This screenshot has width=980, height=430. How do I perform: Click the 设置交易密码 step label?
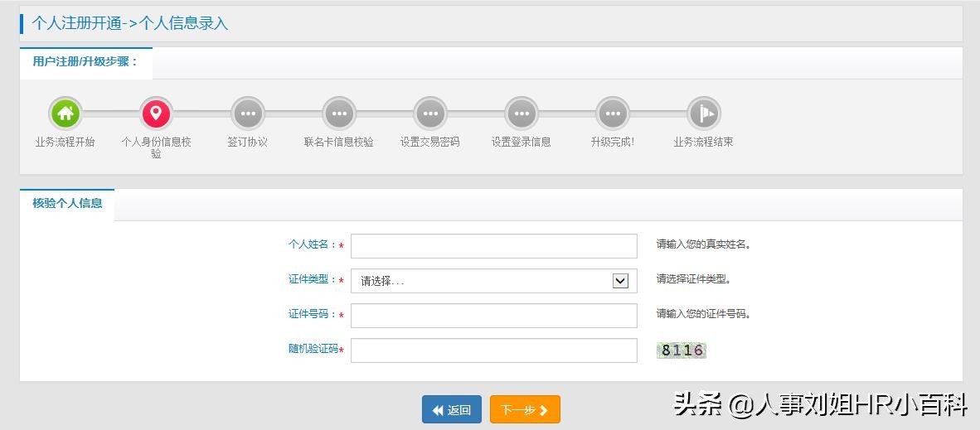point(430,142)
